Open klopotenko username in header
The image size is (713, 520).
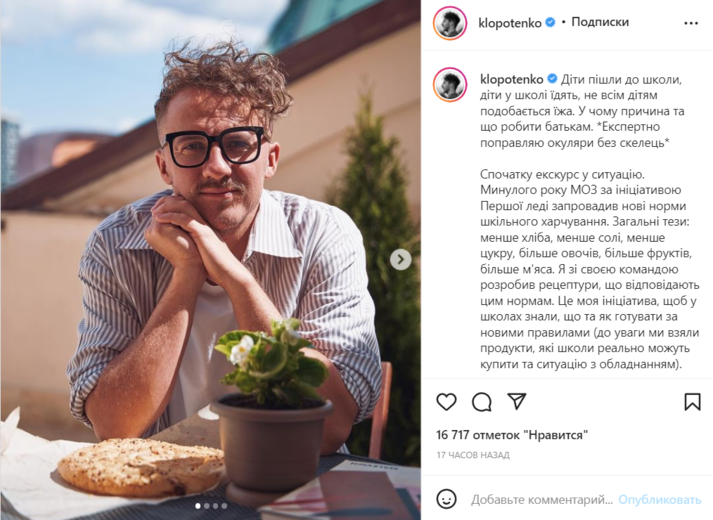click(x=510, y=23)
